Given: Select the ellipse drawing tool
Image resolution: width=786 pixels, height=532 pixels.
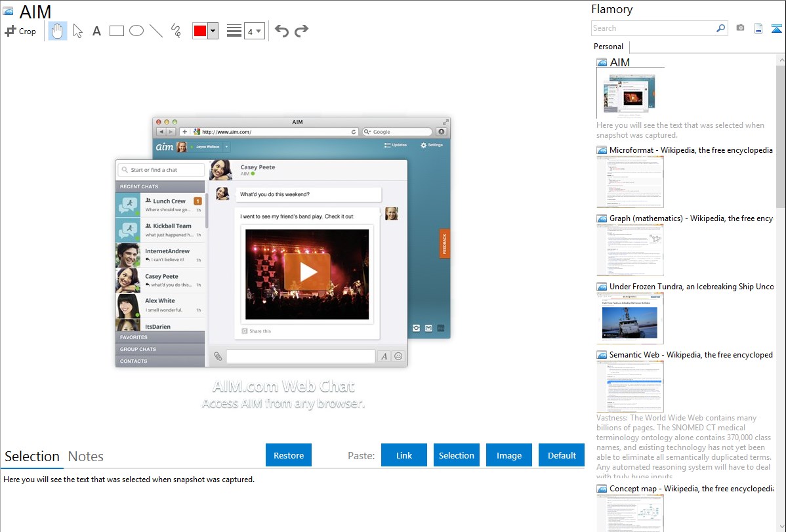Looking at the screenshot, I should pos(136,31).
